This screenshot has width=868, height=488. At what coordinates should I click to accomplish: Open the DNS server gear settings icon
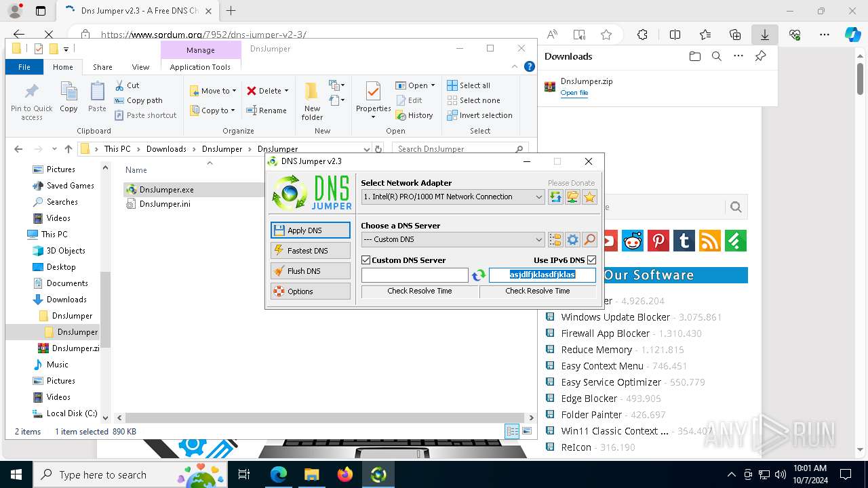[573, 239]
